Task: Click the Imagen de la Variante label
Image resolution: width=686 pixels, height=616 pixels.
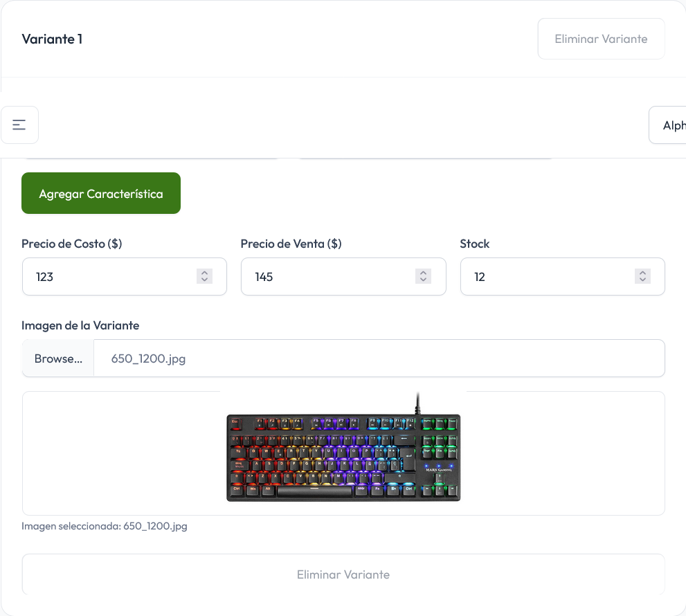Action: tap(80, 325)
